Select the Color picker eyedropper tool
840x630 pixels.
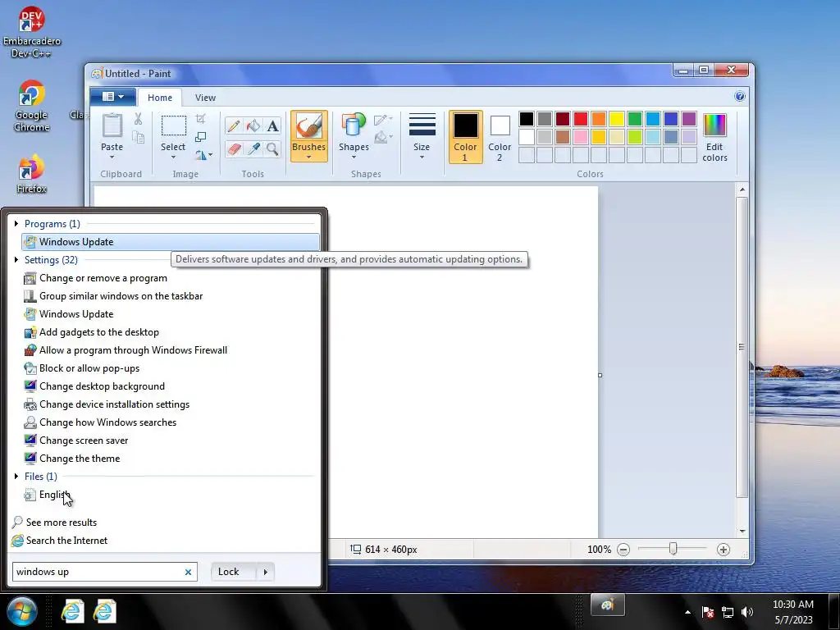253,148
